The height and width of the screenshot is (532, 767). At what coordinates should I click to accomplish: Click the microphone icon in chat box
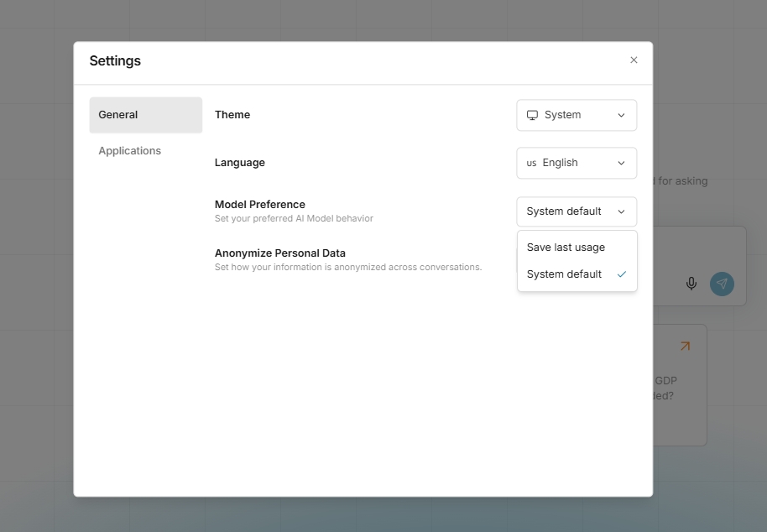coord(691,284)
